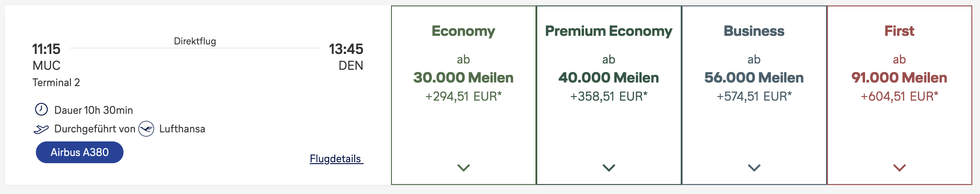Expand the Business fare chevron
The width and height of the screenshot is (980, 194).
tap(754, 168)
